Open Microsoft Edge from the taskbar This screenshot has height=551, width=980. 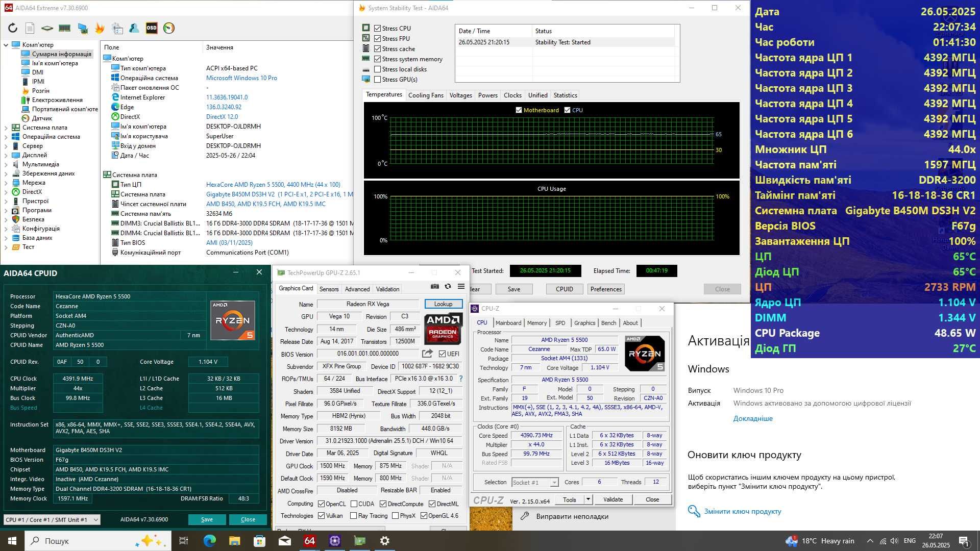[x=210, y=541]
